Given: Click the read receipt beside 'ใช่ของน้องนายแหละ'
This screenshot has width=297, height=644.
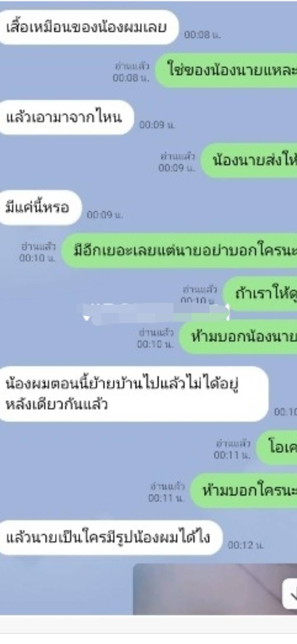Looking at the screenshot, I should pos(132,72).
